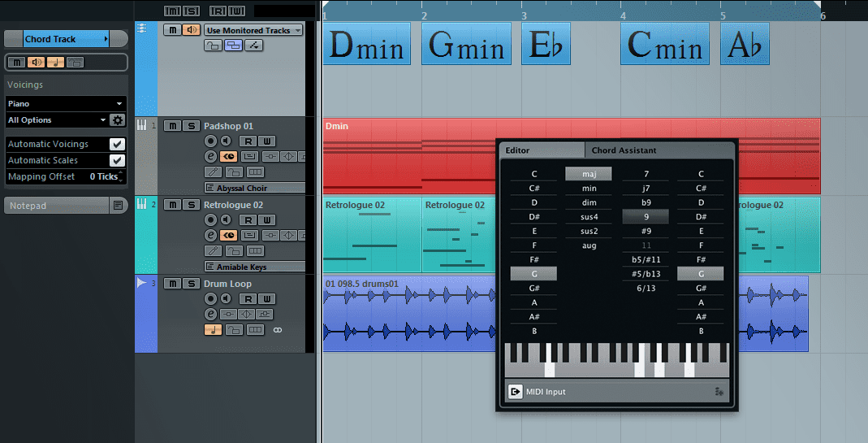Deactivate all solo states button

coord(191,11)
